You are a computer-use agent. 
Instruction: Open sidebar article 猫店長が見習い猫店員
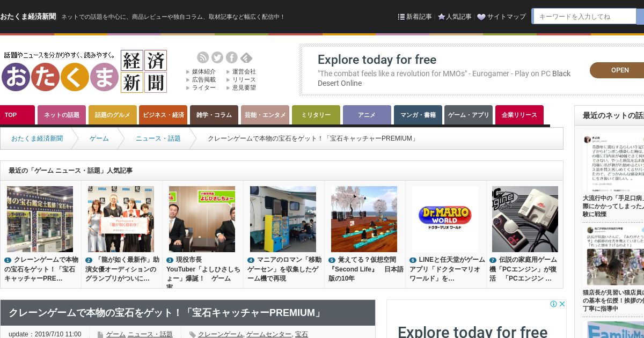click(x=613, y=300)
